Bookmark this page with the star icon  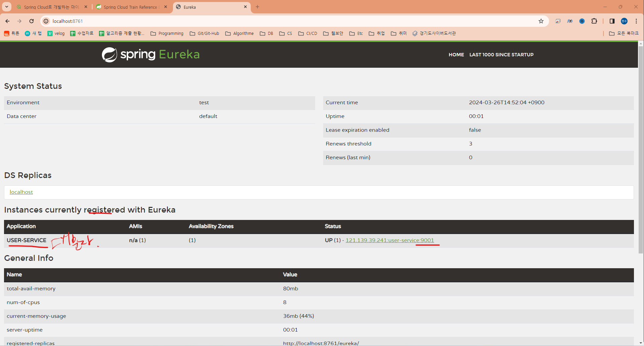(x=541, y=21)
